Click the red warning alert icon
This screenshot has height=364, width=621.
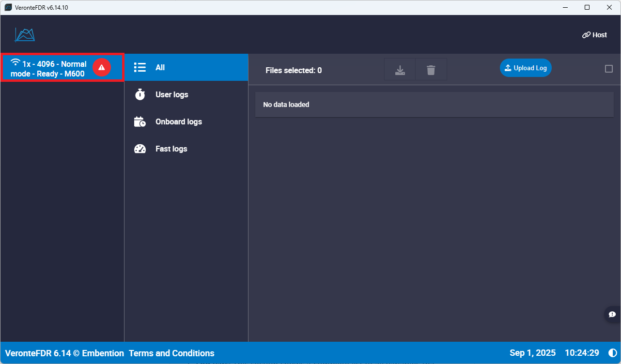tap(102, 67)
